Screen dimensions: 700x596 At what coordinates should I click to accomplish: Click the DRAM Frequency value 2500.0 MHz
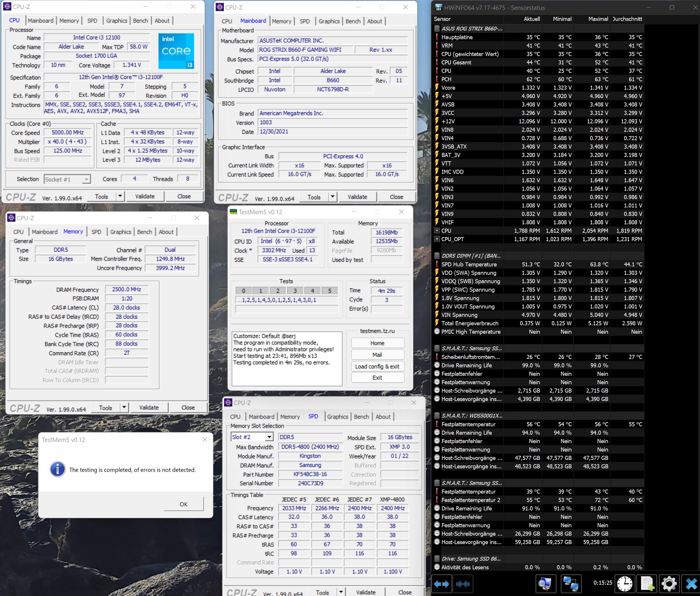(x=127, y=289)
